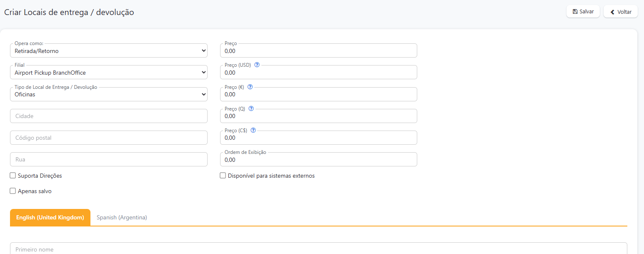Go back with the Voltar button
This screenshot has width=644, height=254.
tap(620, 12)
